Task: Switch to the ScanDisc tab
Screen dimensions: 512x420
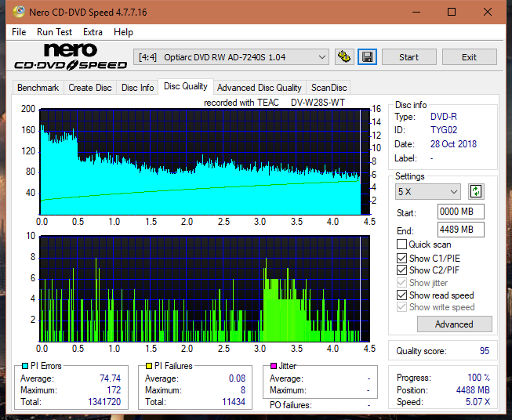Action: coord(329,88)
